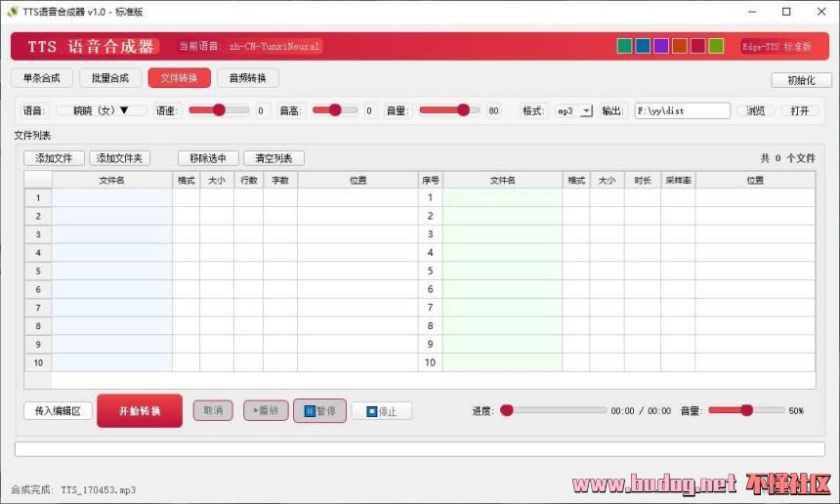Click the top 音量 volume slider handle
Image resolution: width=840 pixels, height=504 pixels.
(x=463, y=110)
